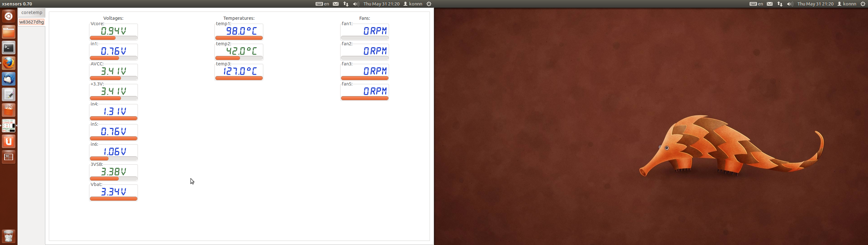Open the text editor launcher icon
Screen dimensions: 868x245
tap(9, 95)
